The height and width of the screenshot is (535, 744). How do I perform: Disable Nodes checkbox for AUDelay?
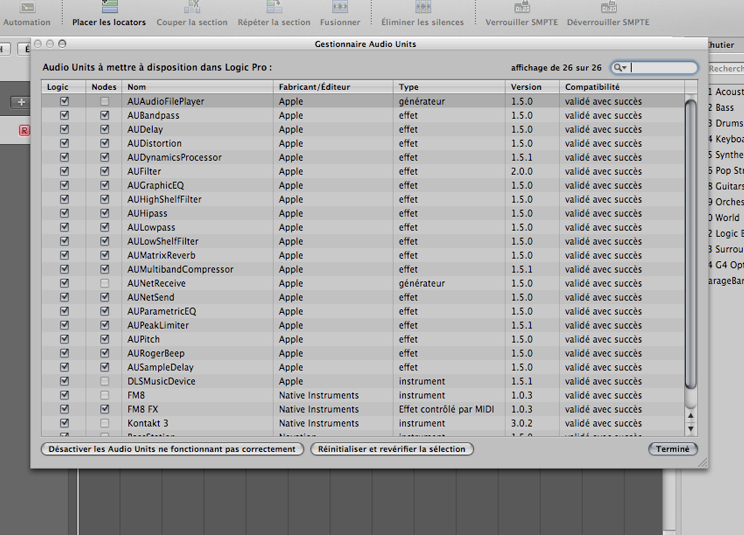click(x=104, y=129)
